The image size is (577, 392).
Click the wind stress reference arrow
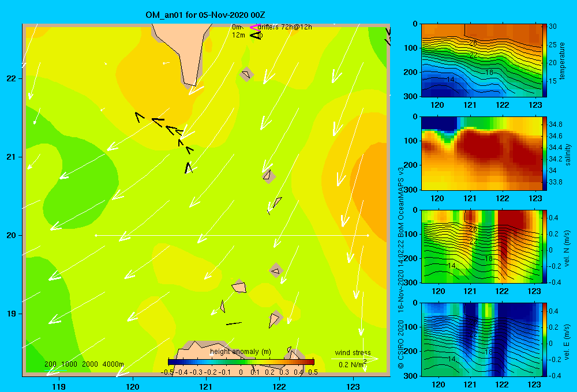tap(354, 359)
